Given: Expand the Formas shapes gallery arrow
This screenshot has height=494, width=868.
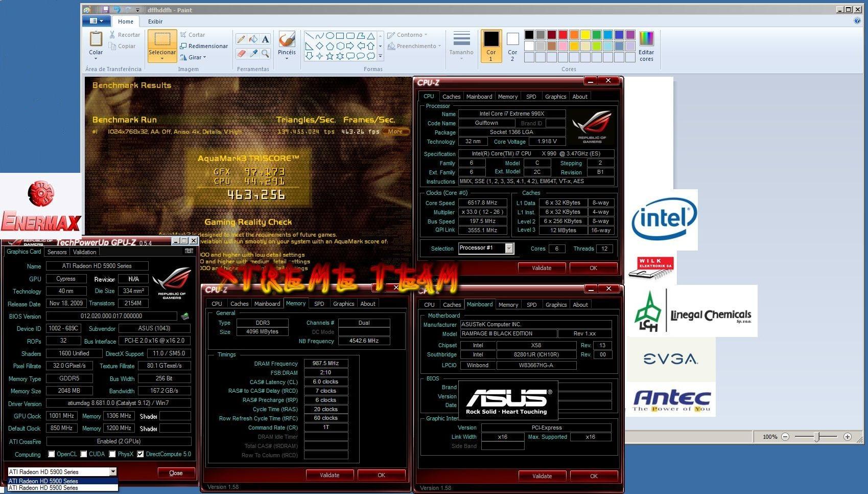Looking at the screenshot, I should point(380,56).
